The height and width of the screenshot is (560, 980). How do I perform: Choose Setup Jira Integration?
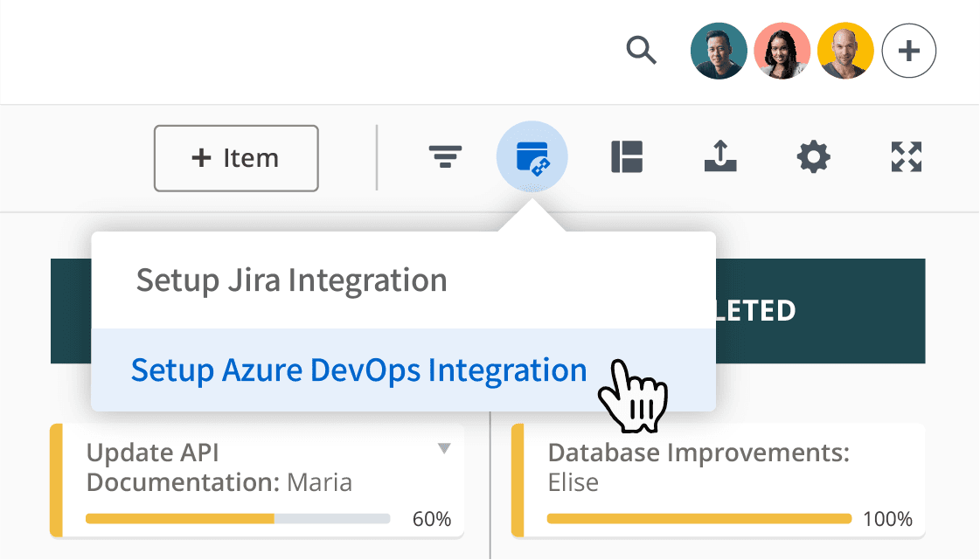pyautogui.click(x=291, y=280)
